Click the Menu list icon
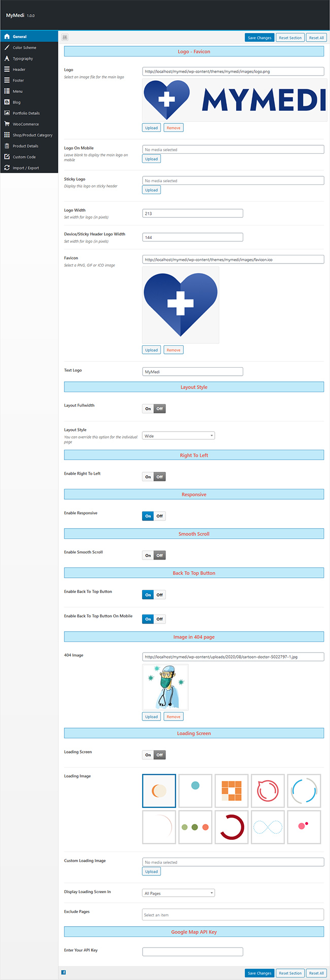Screen dimensions: 330x980 pyautogui.click(x=7, y=91)
